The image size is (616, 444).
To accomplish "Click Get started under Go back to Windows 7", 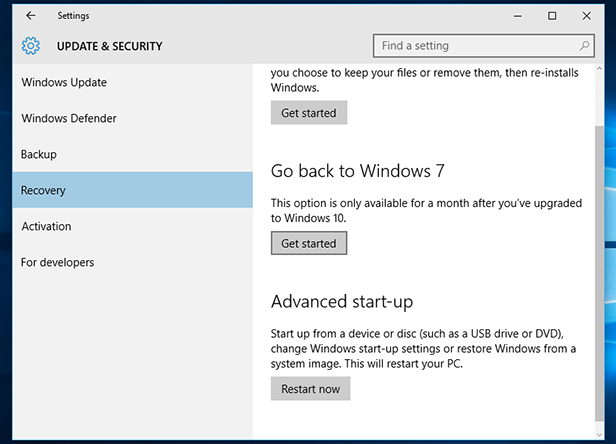I will [x=309, y=243].
